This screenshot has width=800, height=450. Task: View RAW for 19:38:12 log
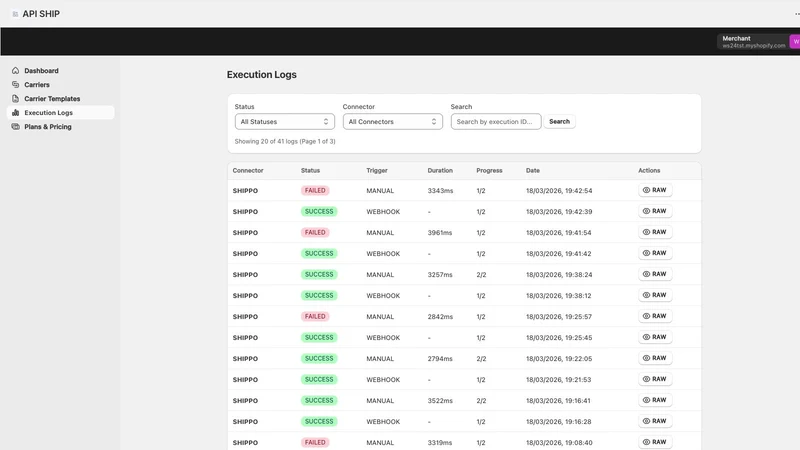tap(655, 295)
